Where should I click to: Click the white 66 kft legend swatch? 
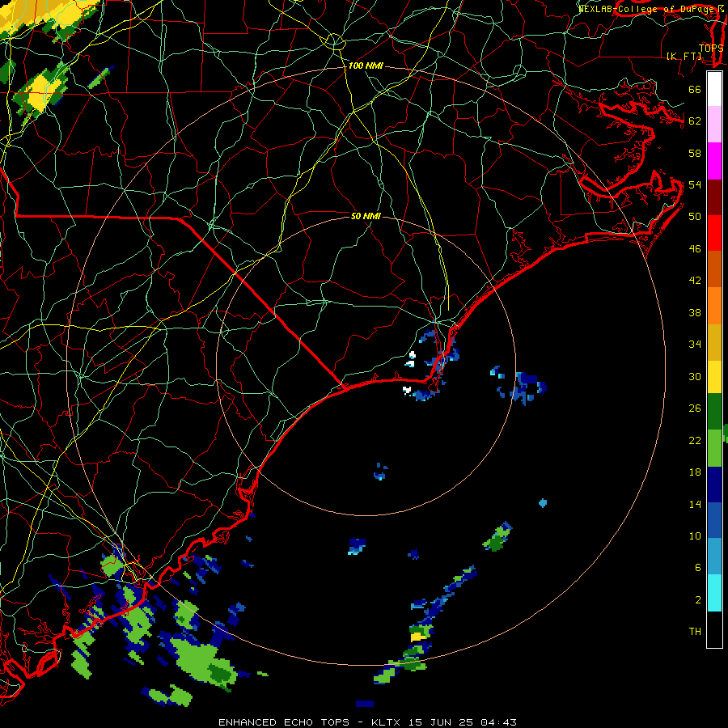(x=714, y=89)
